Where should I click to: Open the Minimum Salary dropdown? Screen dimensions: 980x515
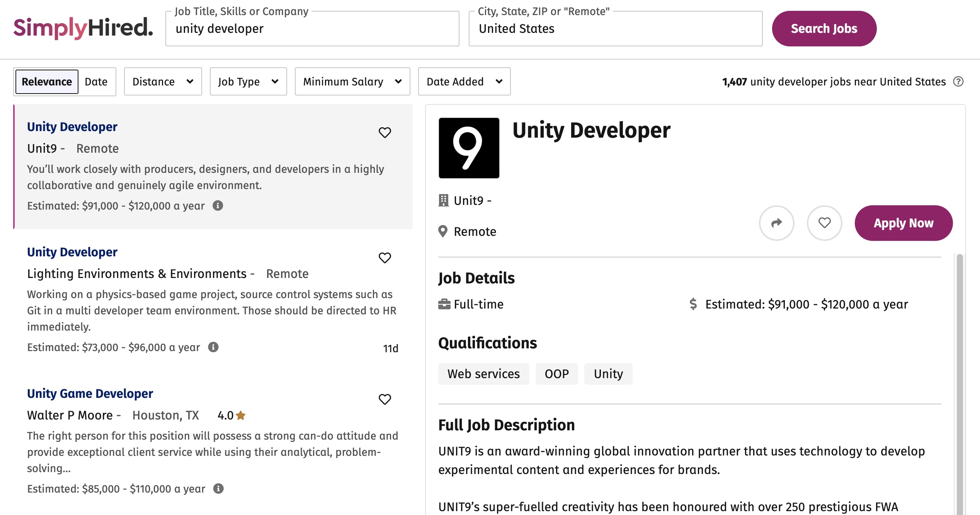tap(352, 81)
